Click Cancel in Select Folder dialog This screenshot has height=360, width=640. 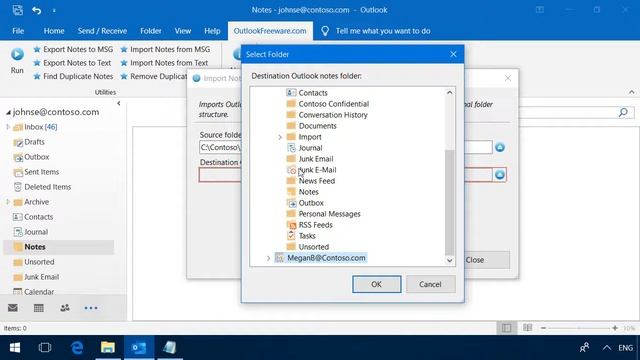(430, 284)
